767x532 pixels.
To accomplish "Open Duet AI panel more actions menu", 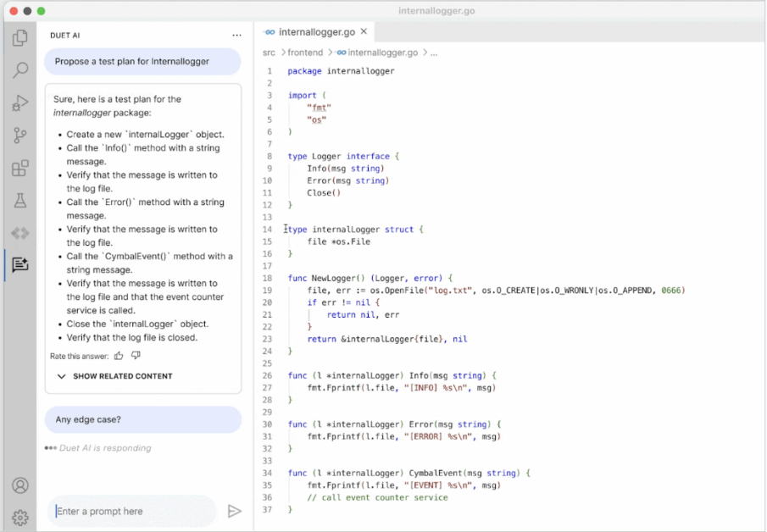I will (236, 36).
